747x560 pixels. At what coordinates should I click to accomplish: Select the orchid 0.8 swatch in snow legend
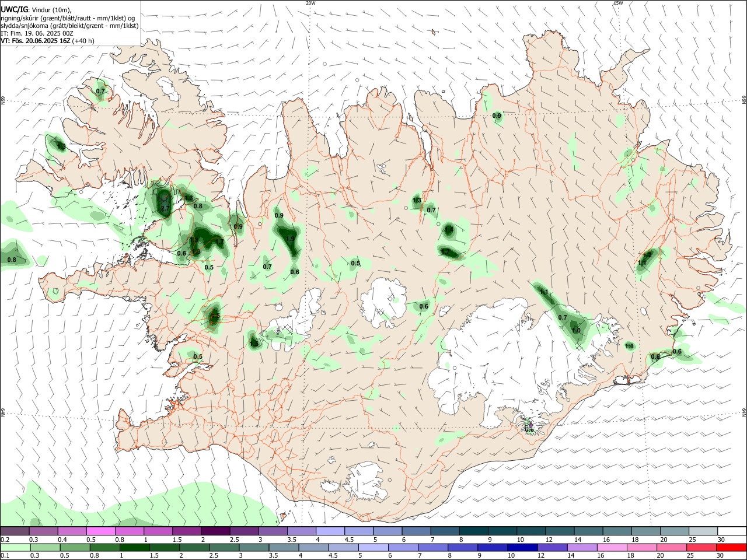pyautogui.click(x=129, y=531)
